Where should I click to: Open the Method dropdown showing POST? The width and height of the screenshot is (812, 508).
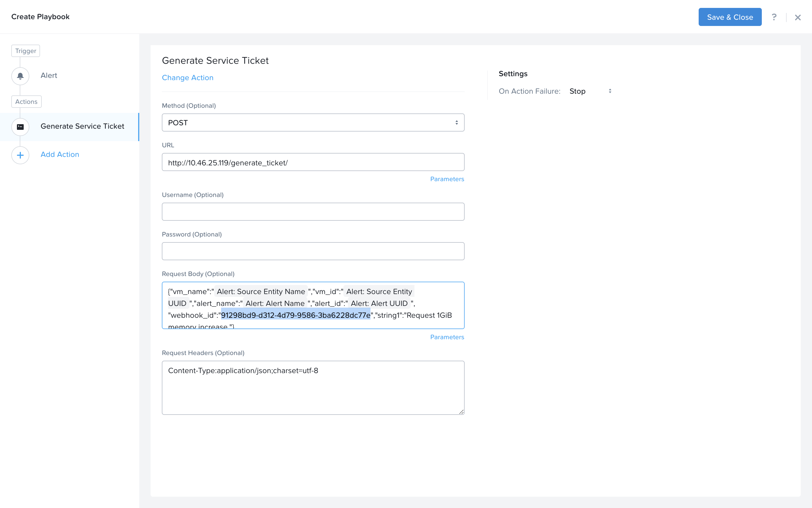(x=313, y=123)
